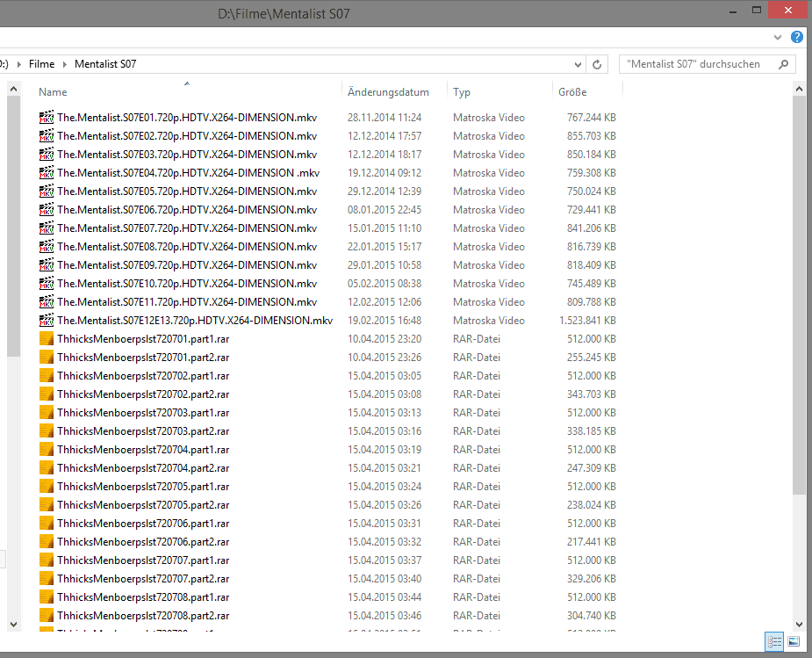Select file name ThhicksMenboerpslst720706.part2.rar
812x658 pixels.
[x=143, y=542]
